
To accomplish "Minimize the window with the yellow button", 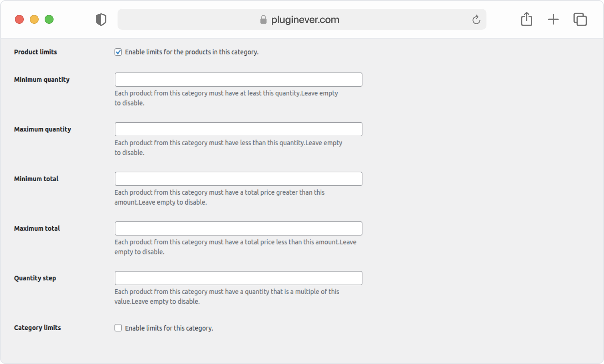I will (x=34, y=19).
